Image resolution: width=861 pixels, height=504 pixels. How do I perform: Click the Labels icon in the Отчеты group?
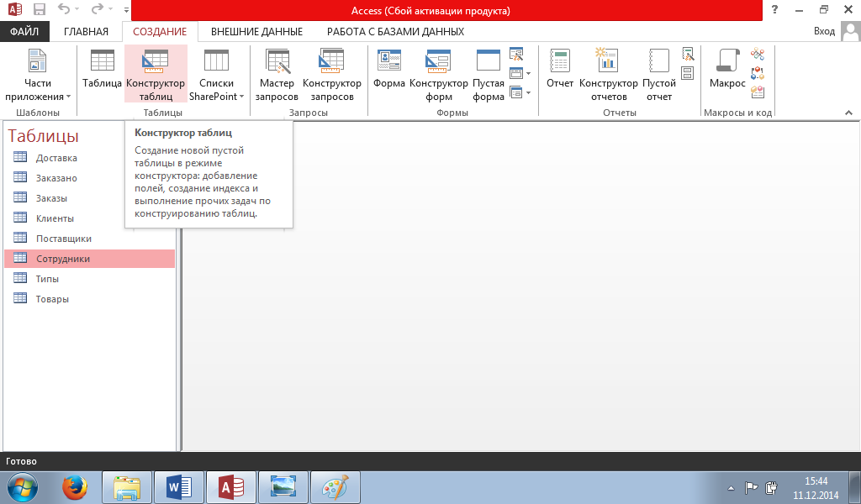tap(688, 73)
